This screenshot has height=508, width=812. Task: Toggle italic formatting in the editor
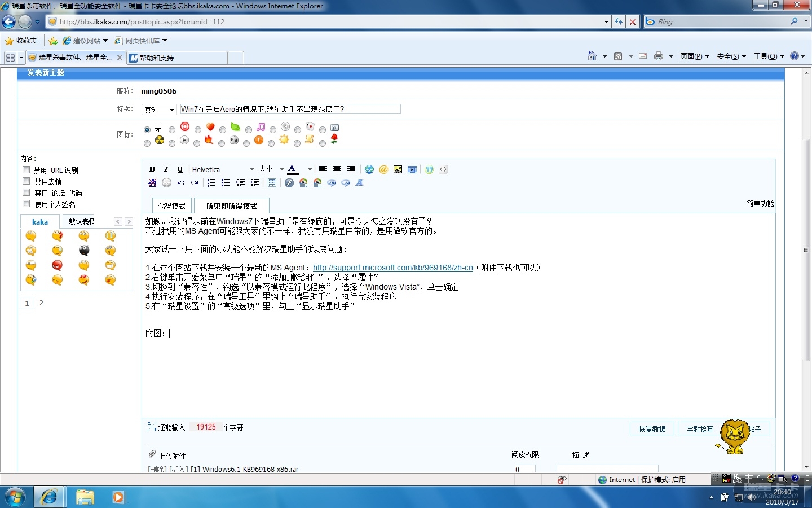point(166,169)
